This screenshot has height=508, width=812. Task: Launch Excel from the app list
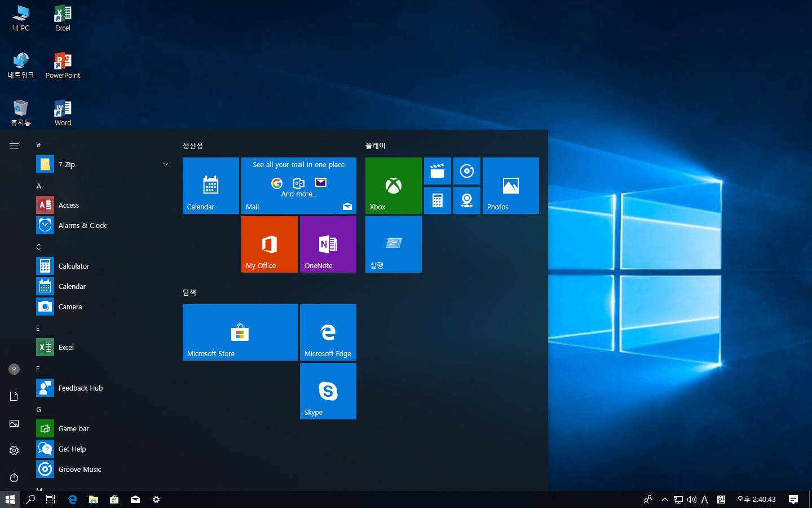point(104,347)
